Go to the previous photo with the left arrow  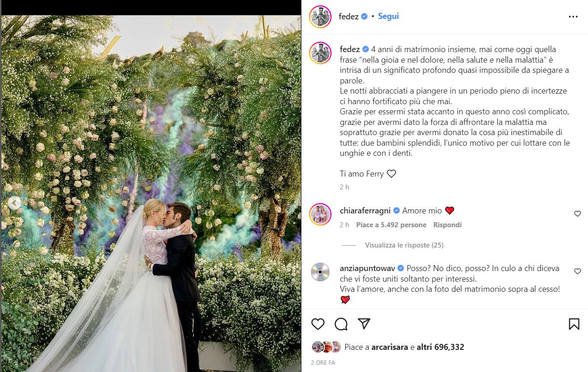(x=15, y=202)
